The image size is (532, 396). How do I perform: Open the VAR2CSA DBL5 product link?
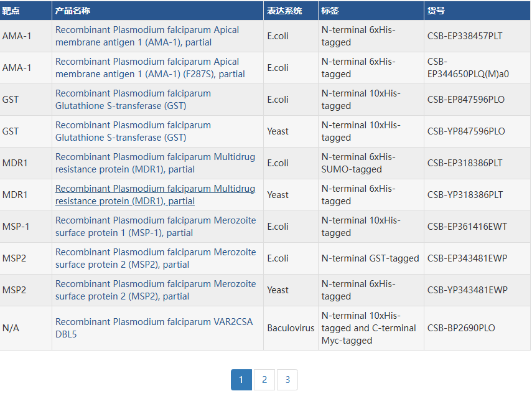pos(154,328)
